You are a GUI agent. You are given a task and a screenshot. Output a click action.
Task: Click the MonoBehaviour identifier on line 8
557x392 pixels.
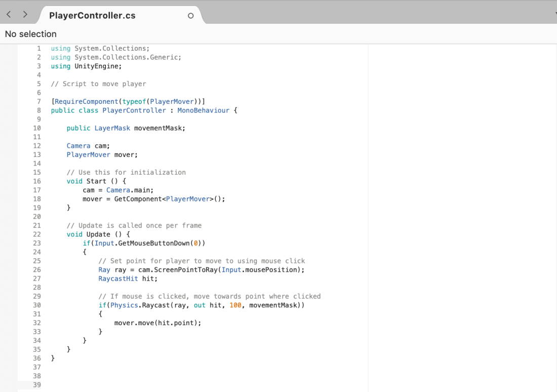click(204, 110)
